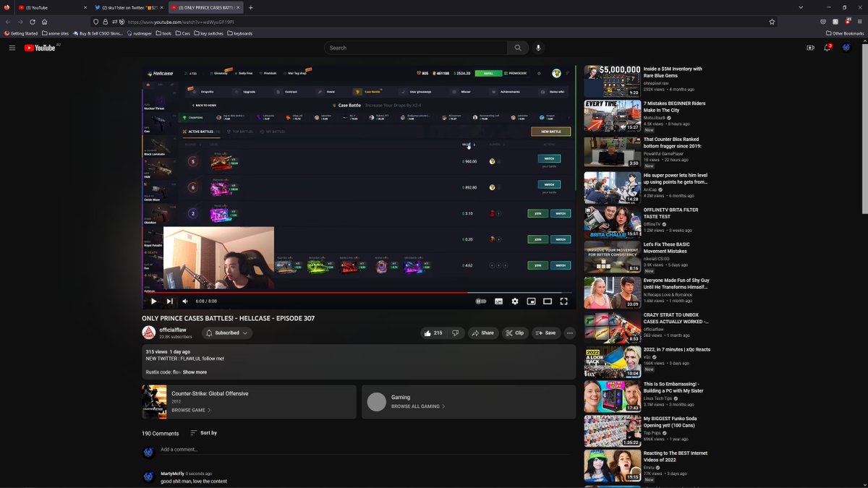Screen dimensions: 868x488
Task: Go to the YouTube home logo
Action: point(40,48)
